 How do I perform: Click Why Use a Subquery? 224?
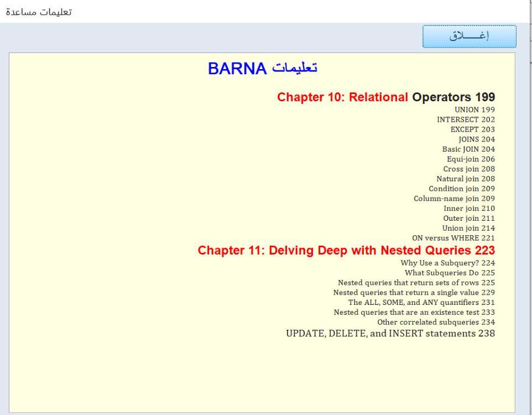[x=447, y=263]
